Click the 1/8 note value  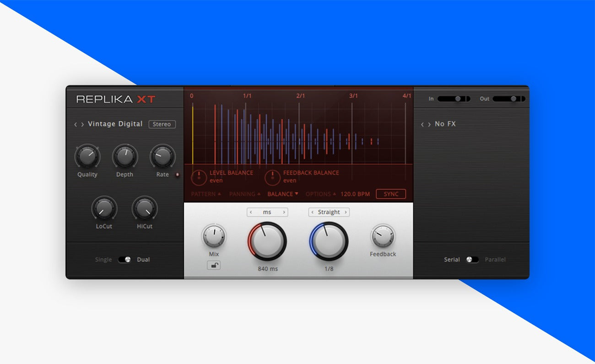pos(329,269)
